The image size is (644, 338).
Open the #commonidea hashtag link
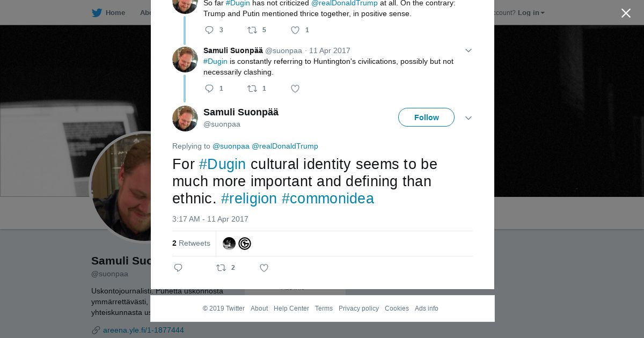point(328,199)
